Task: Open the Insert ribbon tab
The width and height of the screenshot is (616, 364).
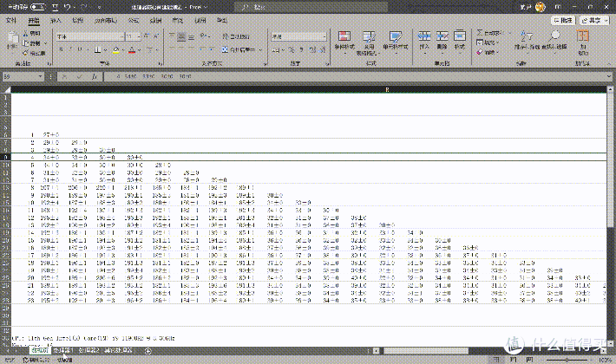Action: coord(56,21)
